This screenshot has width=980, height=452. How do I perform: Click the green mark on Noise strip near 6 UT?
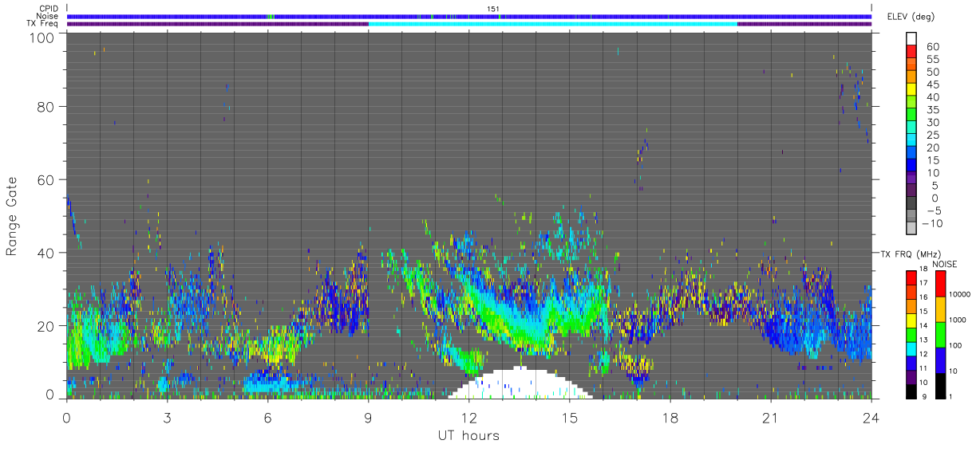point(271,16)
